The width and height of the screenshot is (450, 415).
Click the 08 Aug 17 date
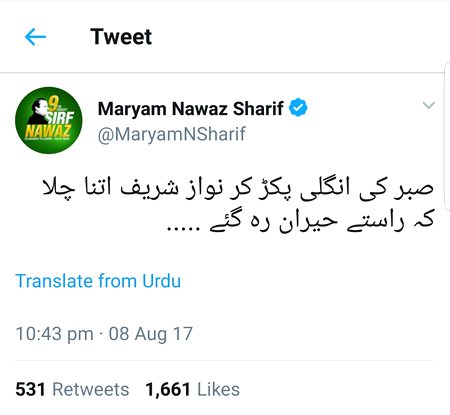pyautogui.click(x=151, y=334)
